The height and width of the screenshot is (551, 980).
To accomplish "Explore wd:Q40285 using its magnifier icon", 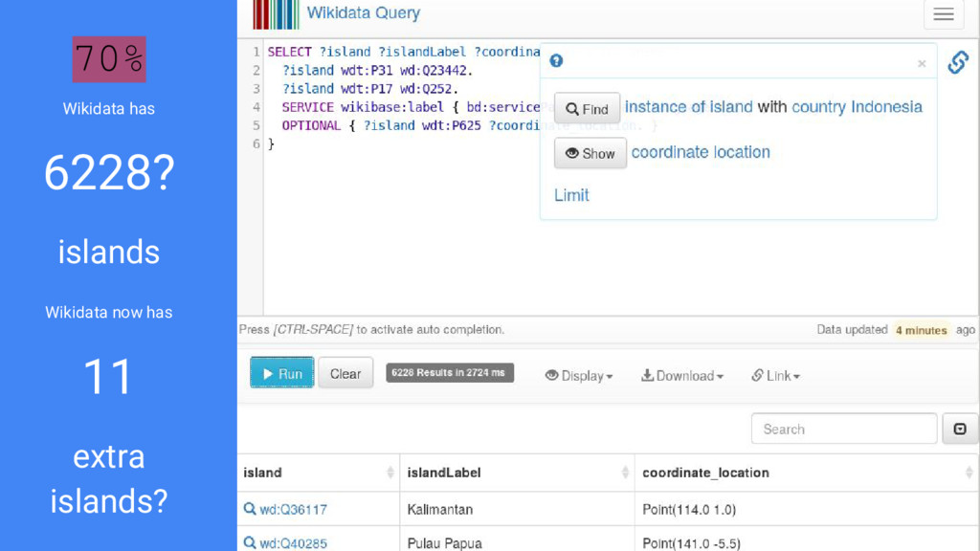I will [x=250, y=543].
